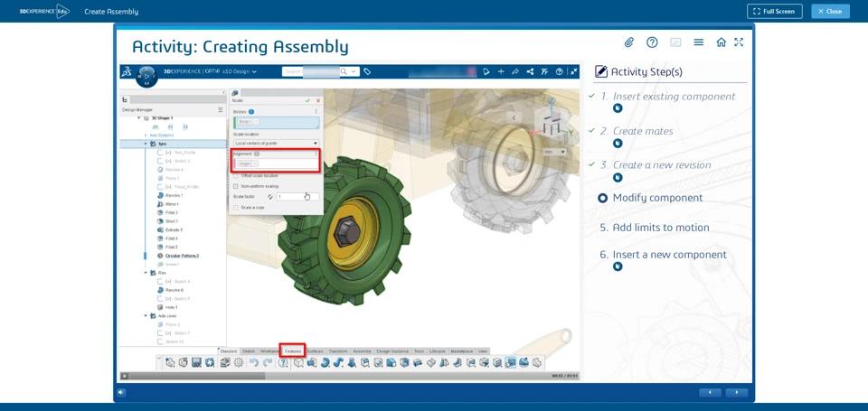This screenshot has width=868, height=411.
Task: Click the compass play button in CATIA
Action: pyautogui.click(x=146, y=76)
